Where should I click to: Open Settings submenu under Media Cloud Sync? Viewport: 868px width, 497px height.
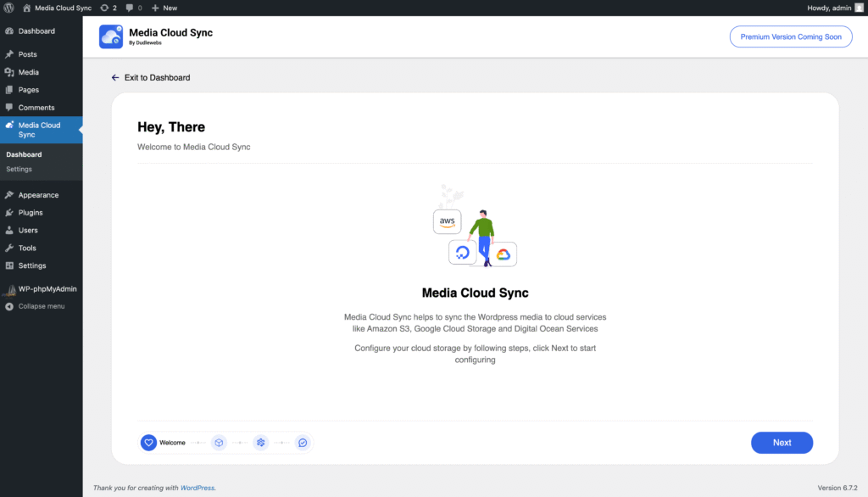[x=19, y=169]
